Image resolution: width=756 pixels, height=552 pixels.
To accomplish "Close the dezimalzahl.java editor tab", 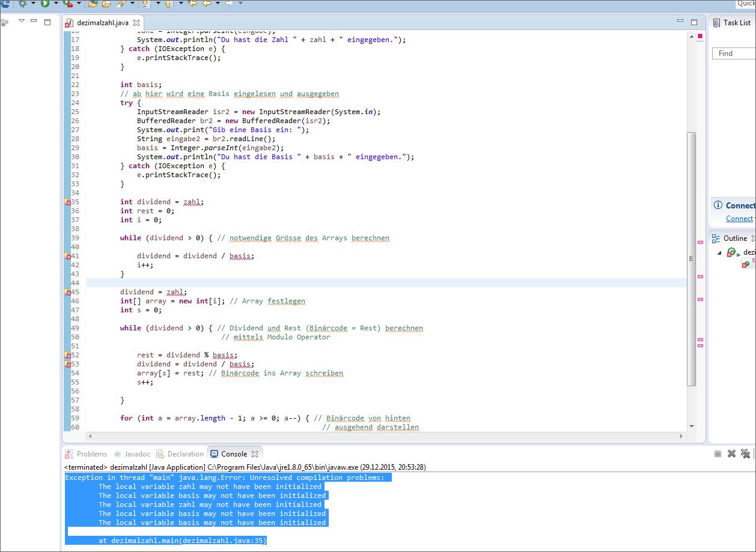I will (136, 23).
